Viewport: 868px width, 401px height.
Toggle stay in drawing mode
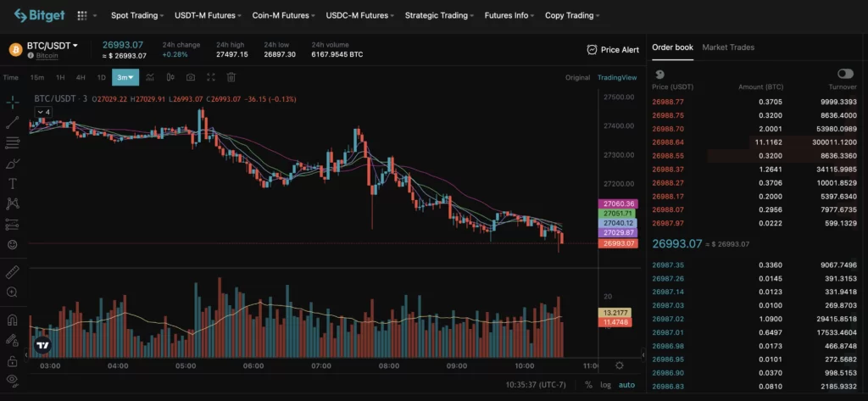click(13, 340)
